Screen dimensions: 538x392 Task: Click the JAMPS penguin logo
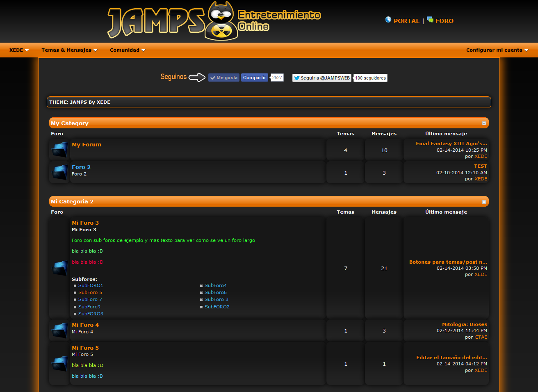coord(221,21)
